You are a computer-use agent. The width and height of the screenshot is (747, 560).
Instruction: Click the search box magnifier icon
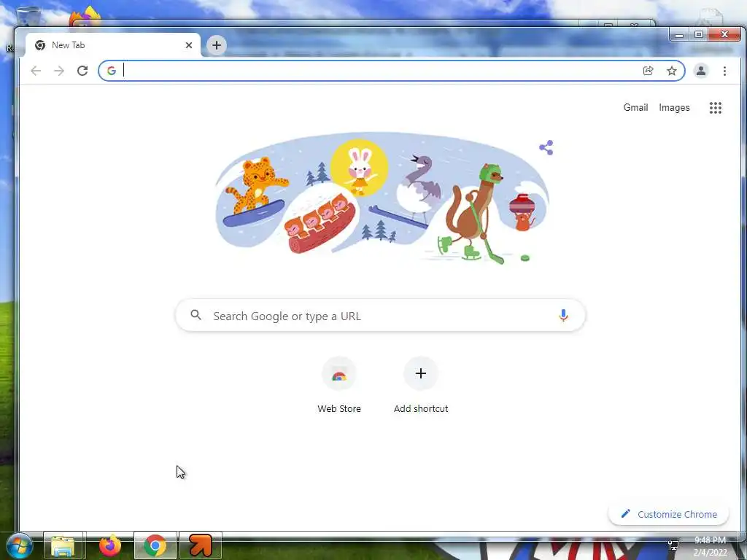(x=196, y=315)
